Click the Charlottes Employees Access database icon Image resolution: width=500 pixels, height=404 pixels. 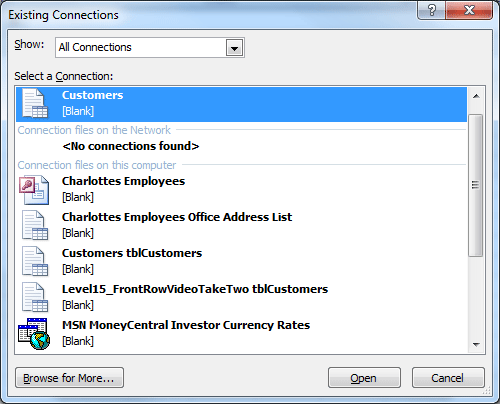[34, 190]
